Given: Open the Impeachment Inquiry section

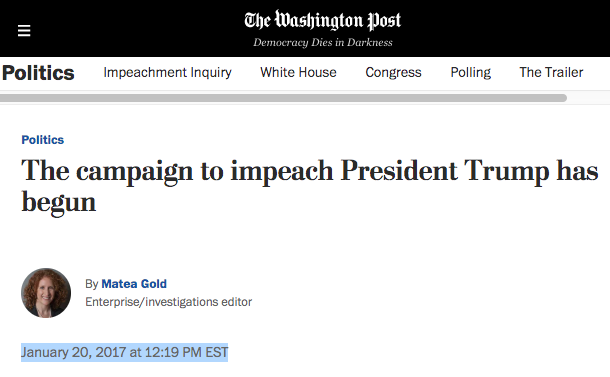Looking at the screenshot, I should 167,72.
